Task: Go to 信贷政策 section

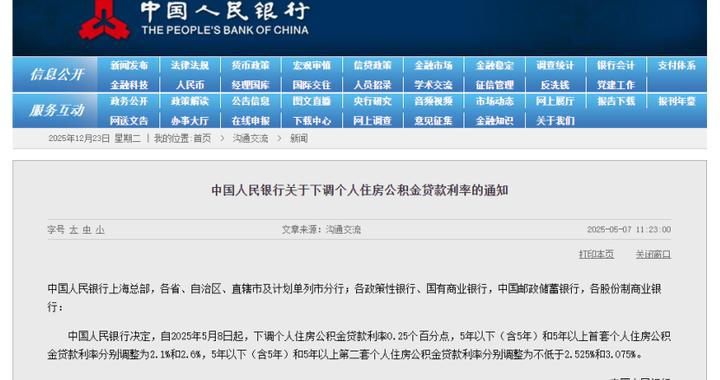Action: [372, 66]
